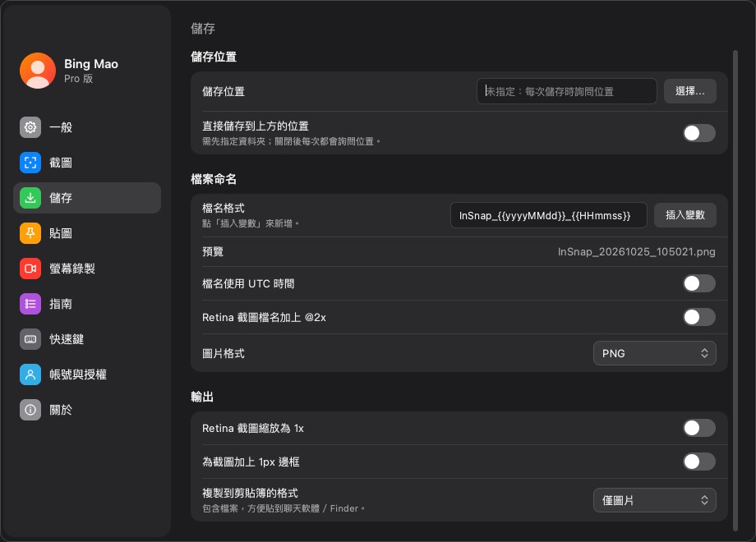Click the blue capture icon for 截圖

pos(30,163)
